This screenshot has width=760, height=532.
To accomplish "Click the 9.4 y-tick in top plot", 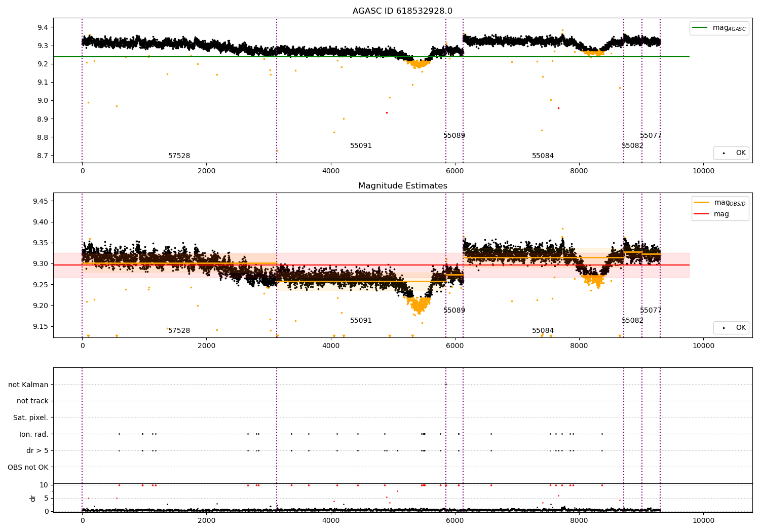I will [x=43, y=27].
